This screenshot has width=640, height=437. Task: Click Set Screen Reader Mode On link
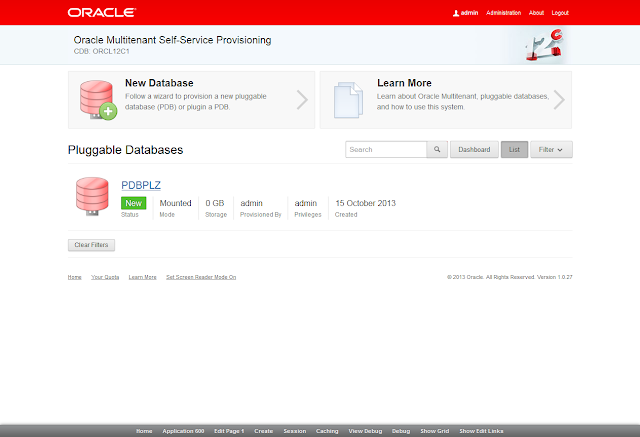pyautogui.click(x=201, y=277)
